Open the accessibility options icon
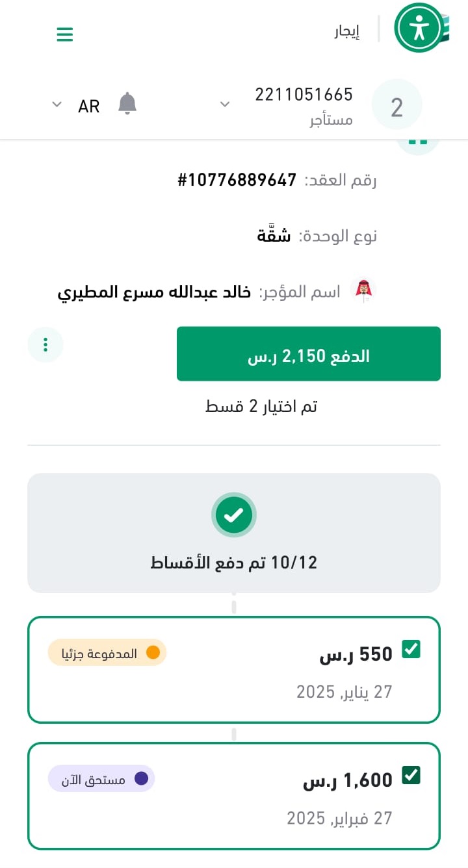 pyautogui.click(x=419, y=28)
